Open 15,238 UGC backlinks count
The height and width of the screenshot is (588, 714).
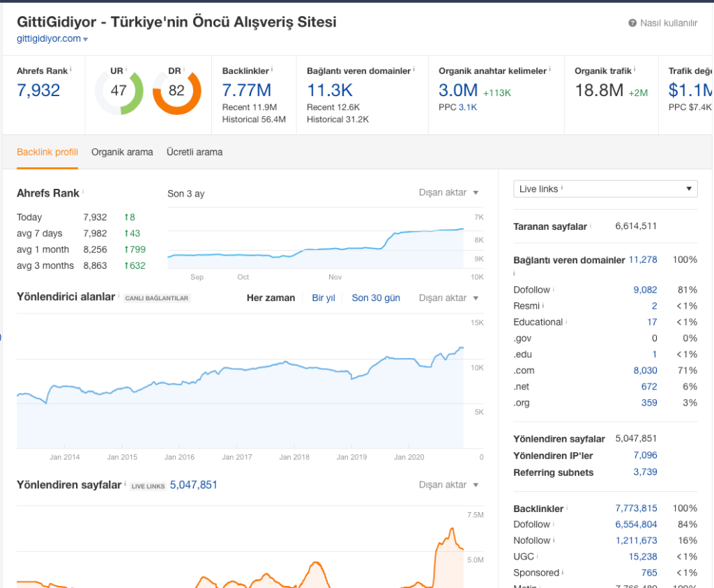point(643,557)
